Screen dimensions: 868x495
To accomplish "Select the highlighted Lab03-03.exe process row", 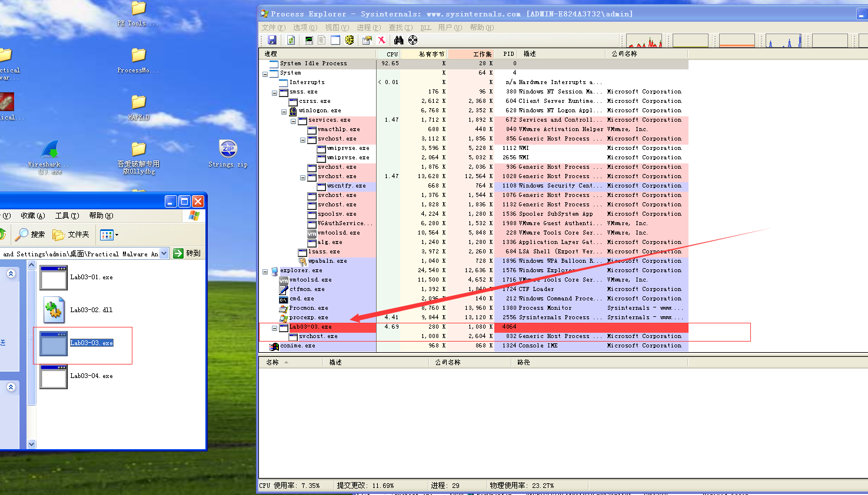I will [474, 327].
